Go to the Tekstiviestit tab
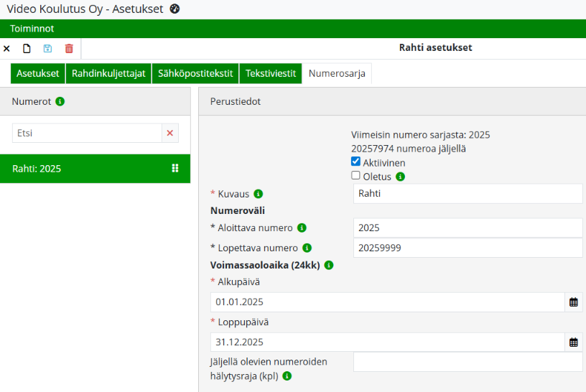The height and width of the screenshot is (392, 586). 271,74
